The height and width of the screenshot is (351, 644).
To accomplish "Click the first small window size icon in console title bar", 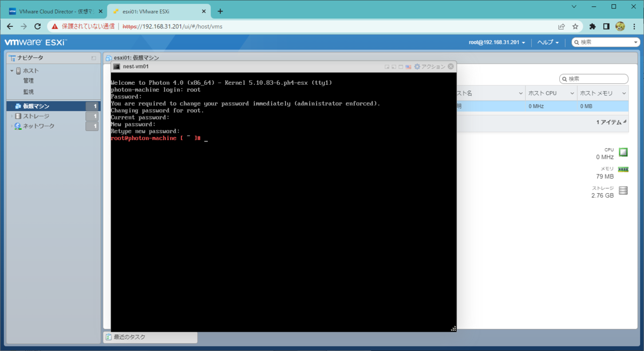I will (387, 67).
